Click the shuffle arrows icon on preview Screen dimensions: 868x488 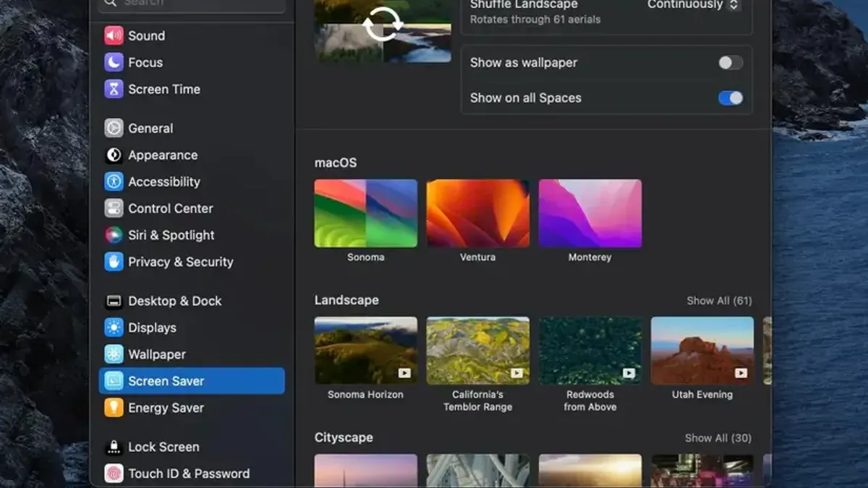tap(383, 24)
